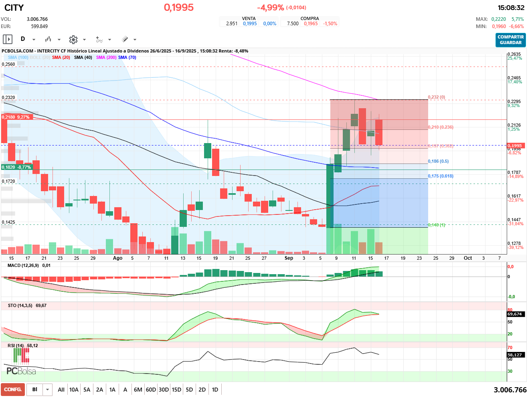This screenshot has height=398, width=532.
Task: Toggle the side panel icon
Action: (8, 39)
